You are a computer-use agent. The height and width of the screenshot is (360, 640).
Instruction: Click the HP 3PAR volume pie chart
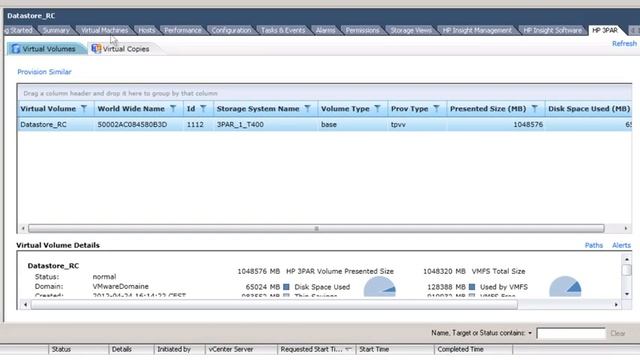[380, 287]
